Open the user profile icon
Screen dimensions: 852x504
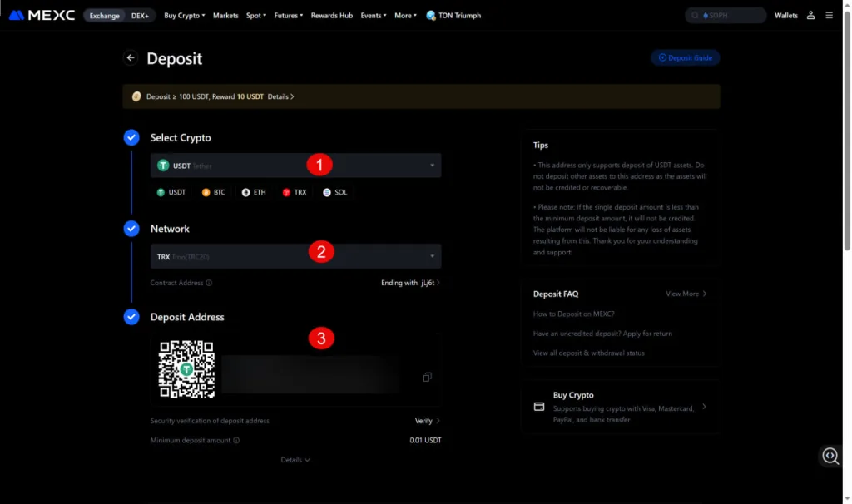coord(810,15)
